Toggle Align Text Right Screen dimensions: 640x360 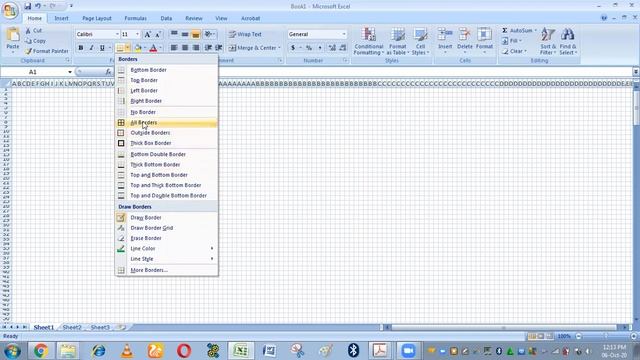tap(196, 48)
